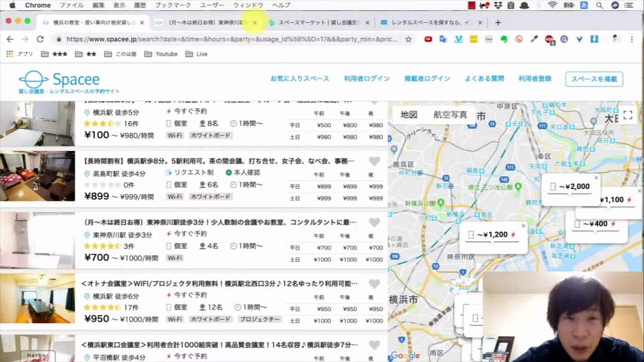The height and width of the screenshot is (362, 644).
Task: Open a new browser tab with plus
Action: pyautogui.click(x=498, y=23)
